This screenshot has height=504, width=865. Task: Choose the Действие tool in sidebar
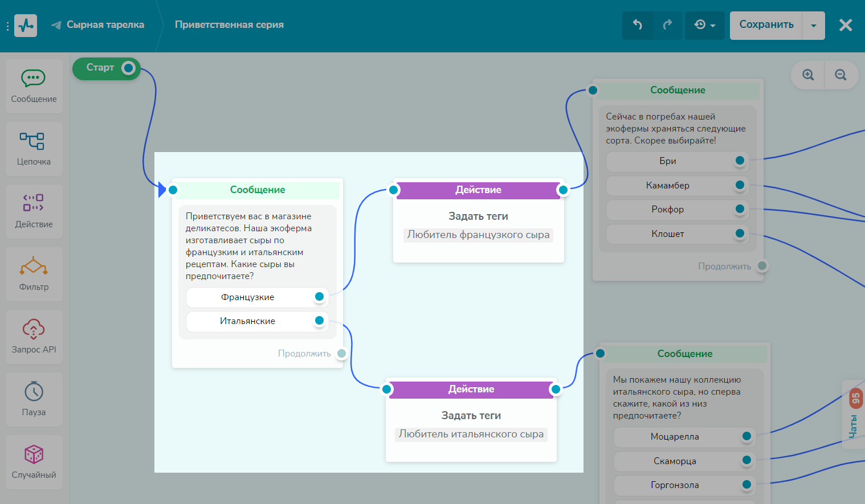click(x=34, y=211)
